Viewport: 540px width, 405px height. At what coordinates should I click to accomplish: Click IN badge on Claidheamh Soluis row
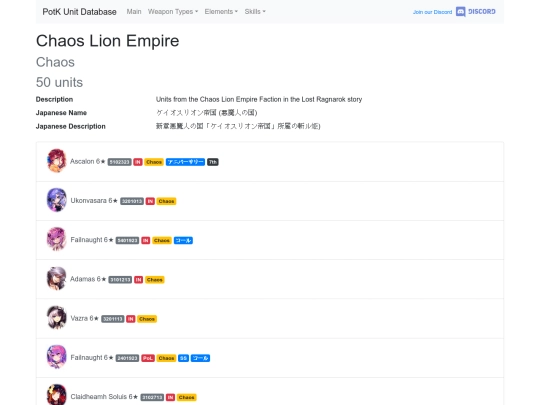tap(170, 397)
